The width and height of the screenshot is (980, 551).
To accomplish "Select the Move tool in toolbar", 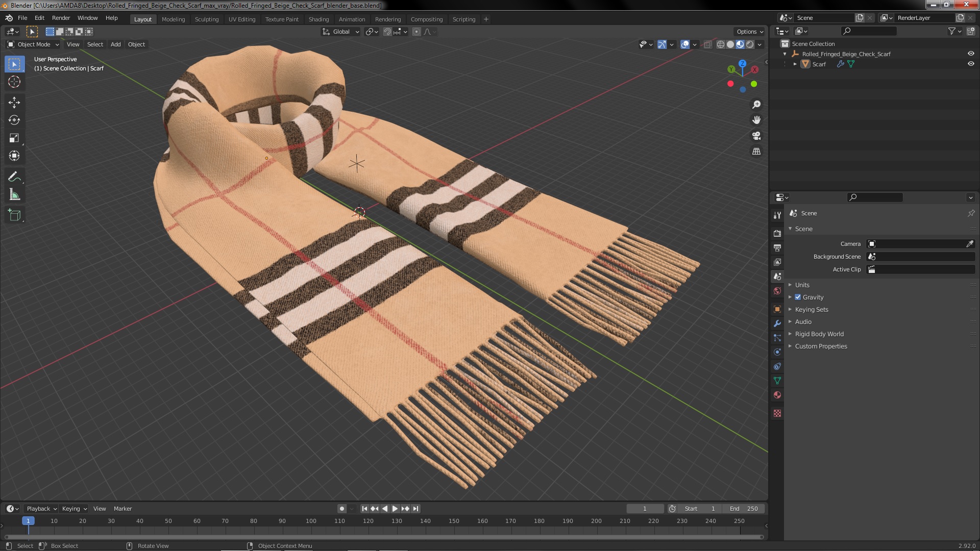I will point(14,103).
